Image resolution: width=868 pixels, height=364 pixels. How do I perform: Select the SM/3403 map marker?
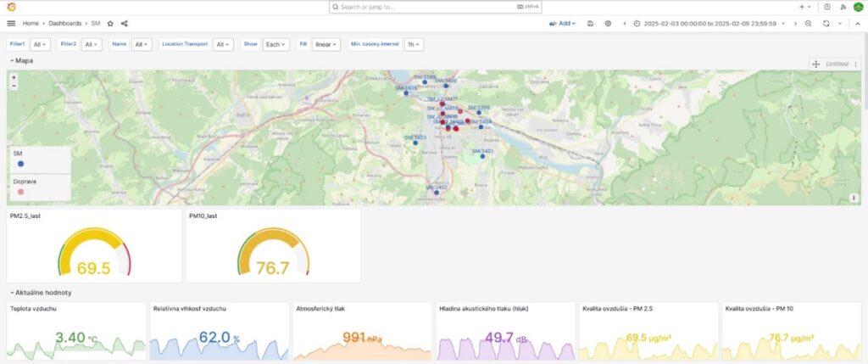(x=415, y=143)
